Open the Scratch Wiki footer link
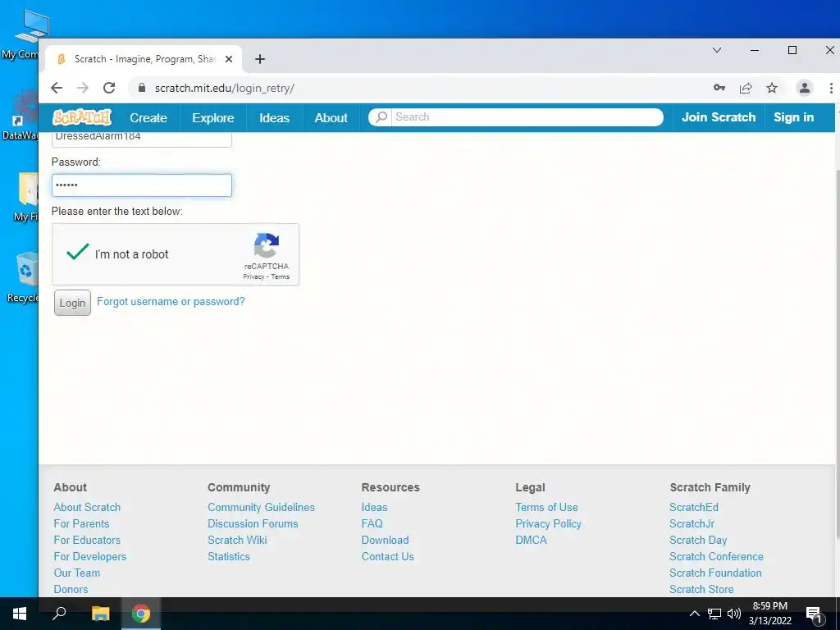The width and height of the screenshot is (840, 630). click(x=237, y=540)
